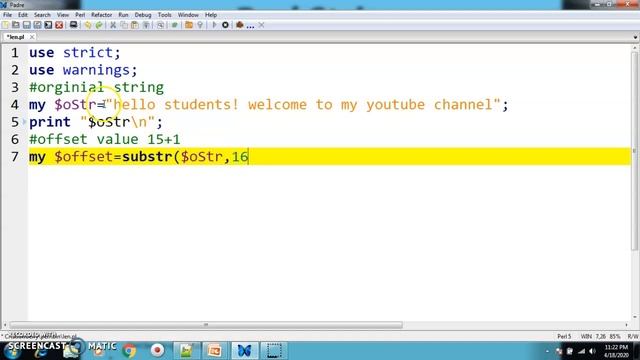Click the Open file folder icon
Image resolution: width=640 pixels, height=360 pixels.
click(16, 25)
